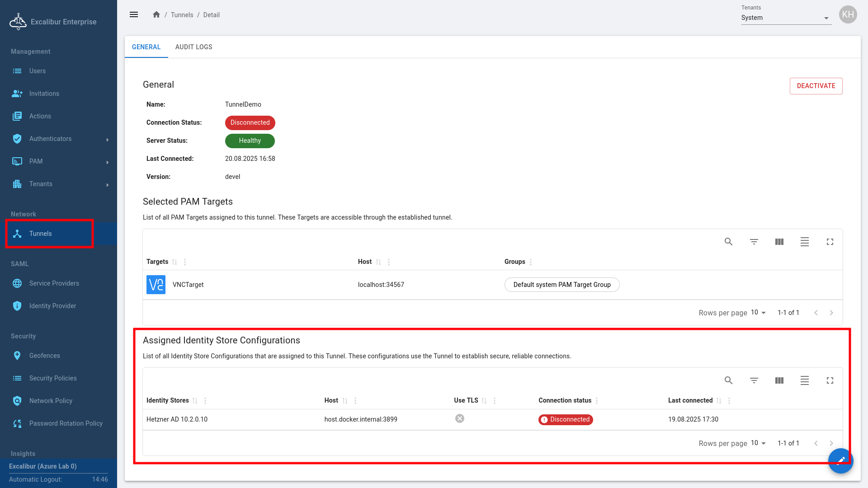Open Security Policies in sidebar

point(53,378)
